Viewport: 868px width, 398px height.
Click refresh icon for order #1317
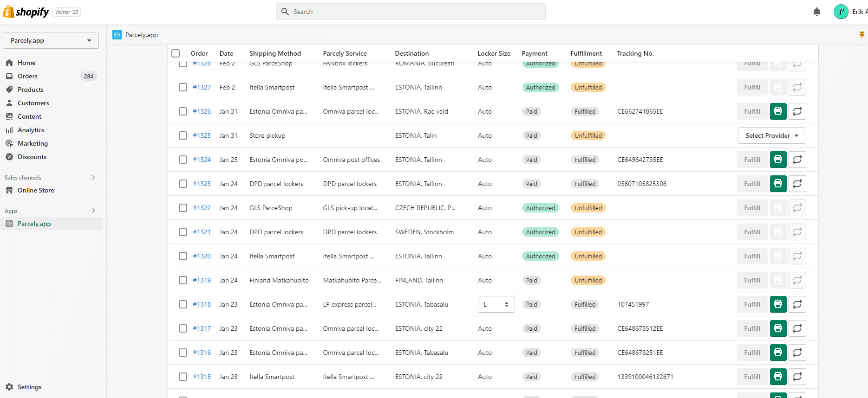(797, 328)
